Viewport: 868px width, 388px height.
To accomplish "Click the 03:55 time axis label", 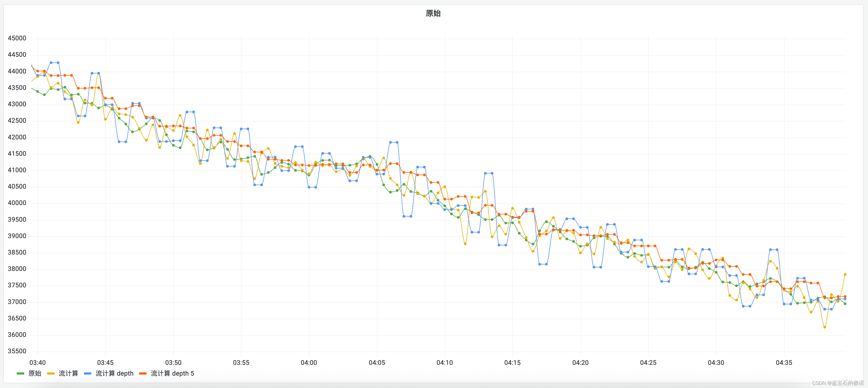I will click(241, 362).
